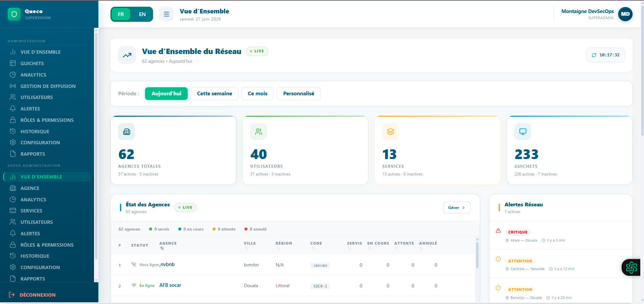This screenshot has width=644, height=304.
Task: Click the clock icon for Administration Historique
Action: coord(13,131)
